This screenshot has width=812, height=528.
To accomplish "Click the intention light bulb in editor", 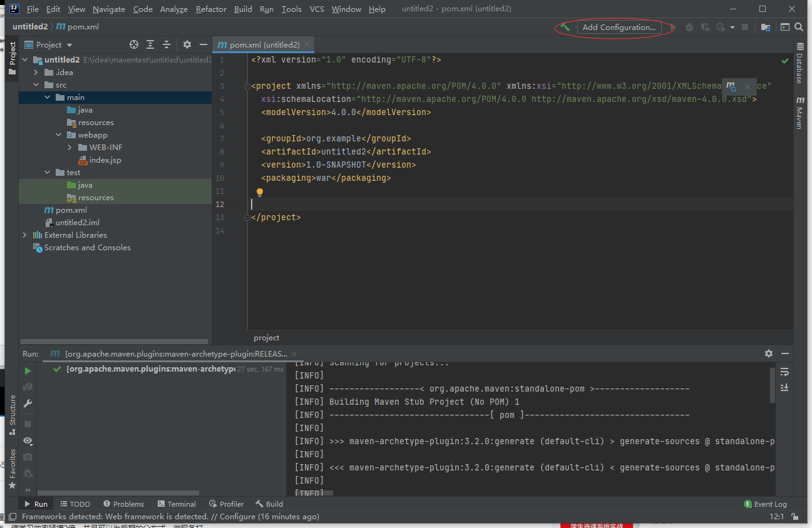I will click(x=259, y=192).
